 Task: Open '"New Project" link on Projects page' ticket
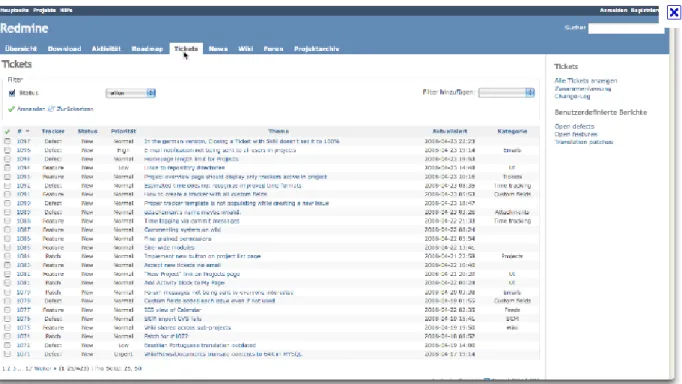[x=192, y=274]
